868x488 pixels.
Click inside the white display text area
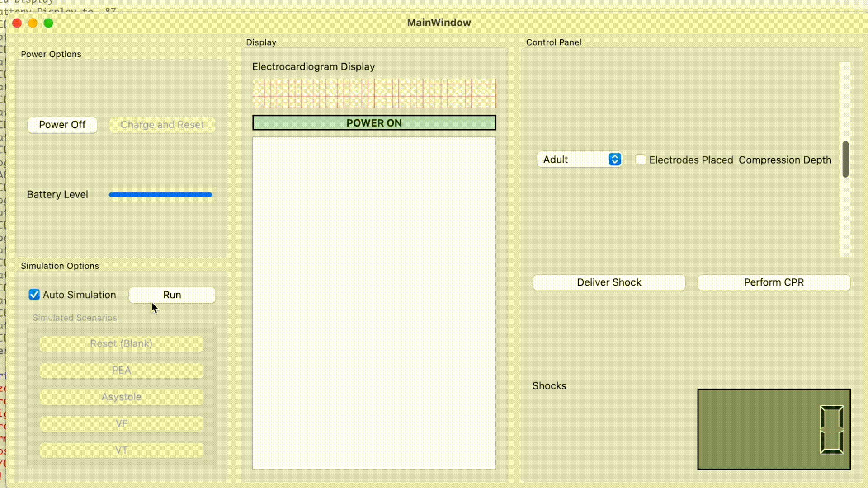click(x=374, y=303)
